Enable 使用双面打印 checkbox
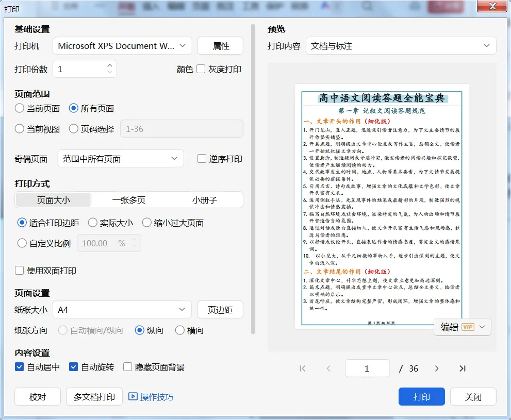The image size is (511, 420). 19,271
